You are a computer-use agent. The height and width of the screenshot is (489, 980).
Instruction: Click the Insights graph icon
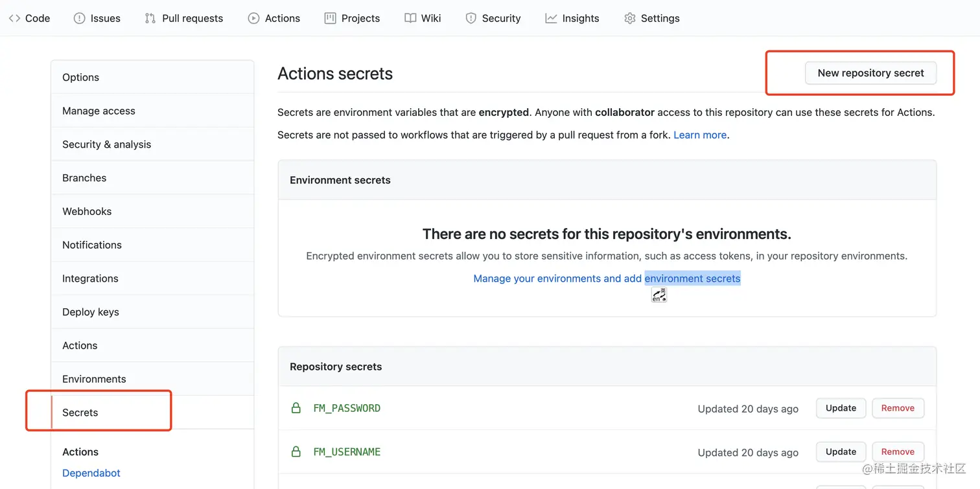click(551, 18)
